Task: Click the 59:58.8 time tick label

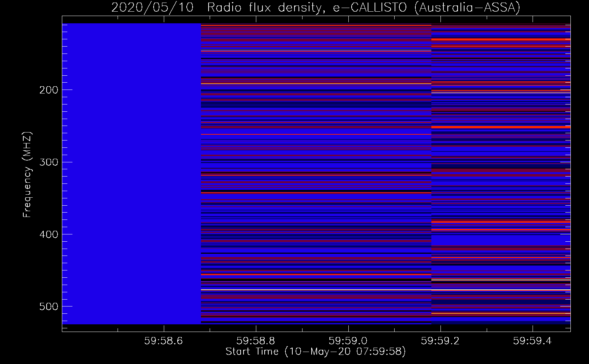Action: [x=256, y=341]
